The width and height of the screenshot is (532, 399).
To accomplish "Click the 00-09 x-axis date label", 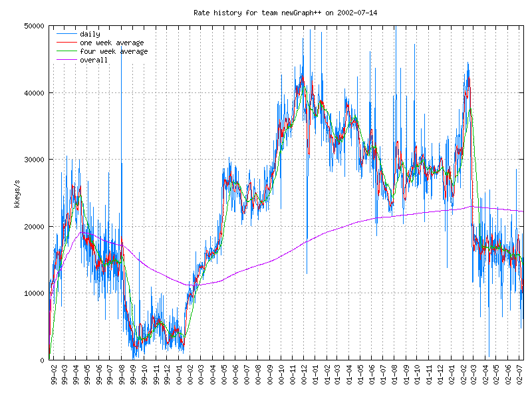I will (270, 375).
